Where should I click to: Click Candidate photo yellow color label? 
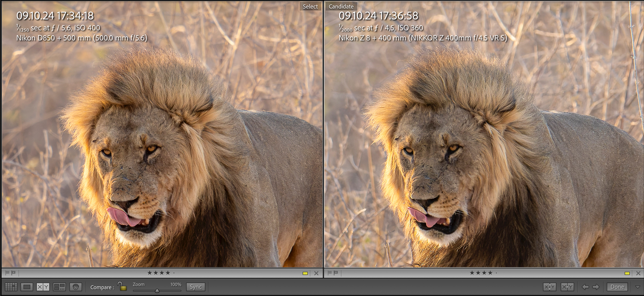(x=627, y=273)
